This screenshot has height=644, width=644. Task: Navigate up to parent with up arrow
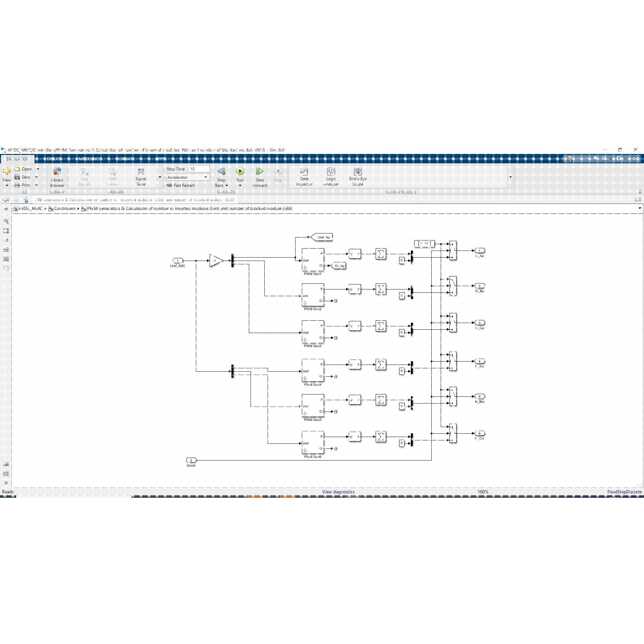pyautogui.click(x=26, y=200)
